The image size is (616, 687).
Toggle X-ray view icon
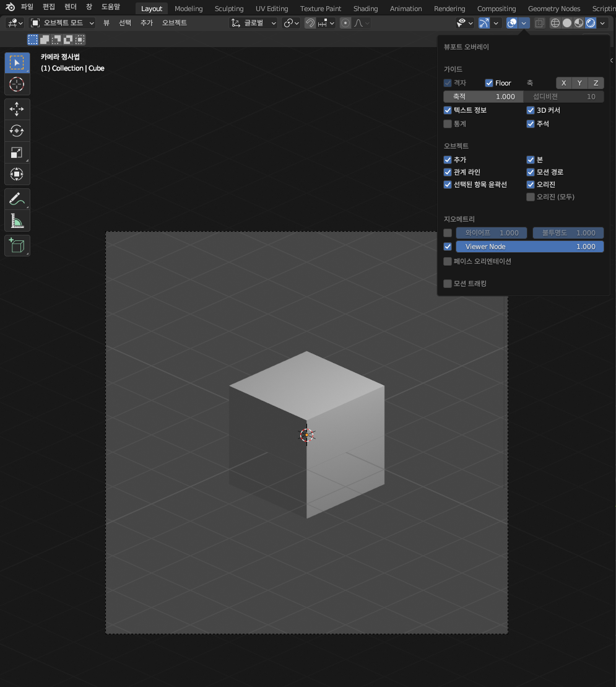pos(540,23)
